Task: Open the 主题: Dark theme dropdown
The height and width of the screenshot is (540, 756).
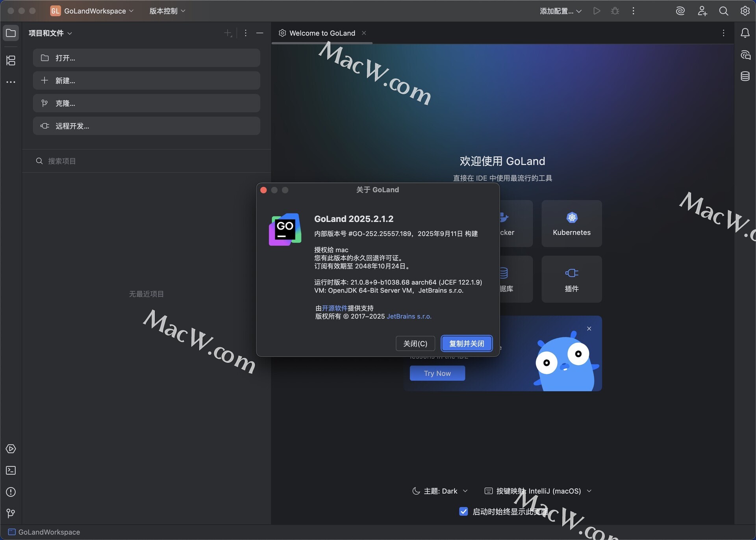Action: point(440,491)
